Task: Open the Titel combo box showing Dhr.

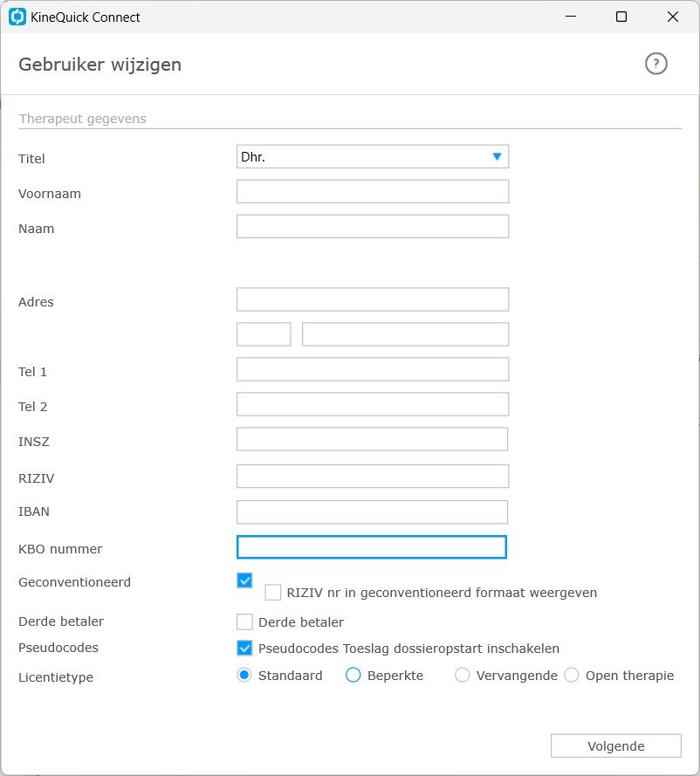Action: pos(373,157)
